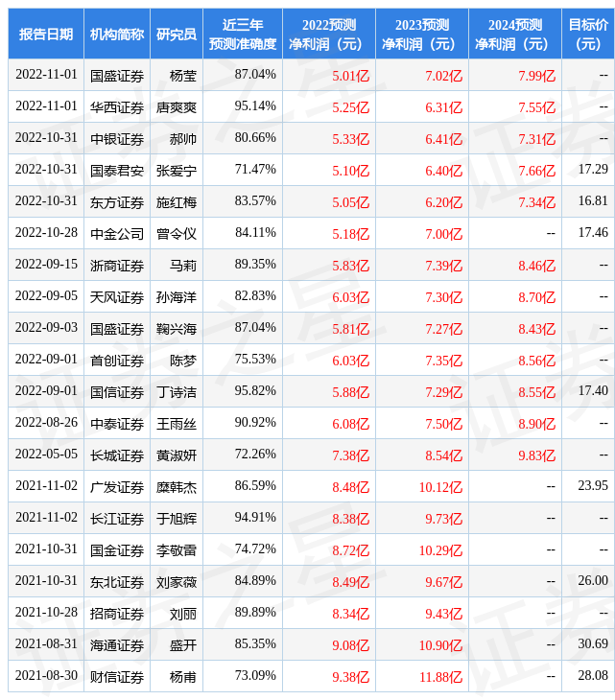Click researcher 郝帅
Image resolution: width=615 pixels, height=700 pixels.
point(183,139)
